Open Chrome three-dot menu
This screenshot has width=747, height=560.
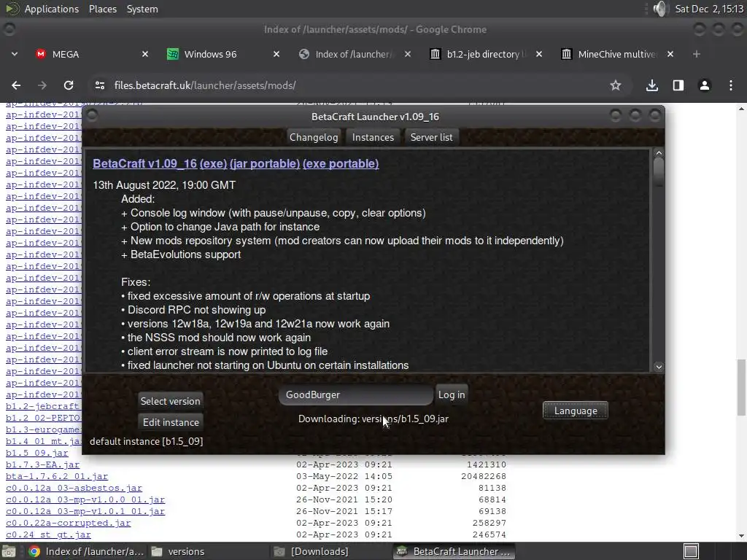coord(731,85)
